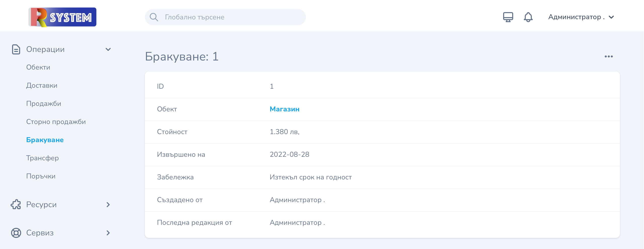
Task: Navigate to Трансфер
Action: click(x=43, y=158)
